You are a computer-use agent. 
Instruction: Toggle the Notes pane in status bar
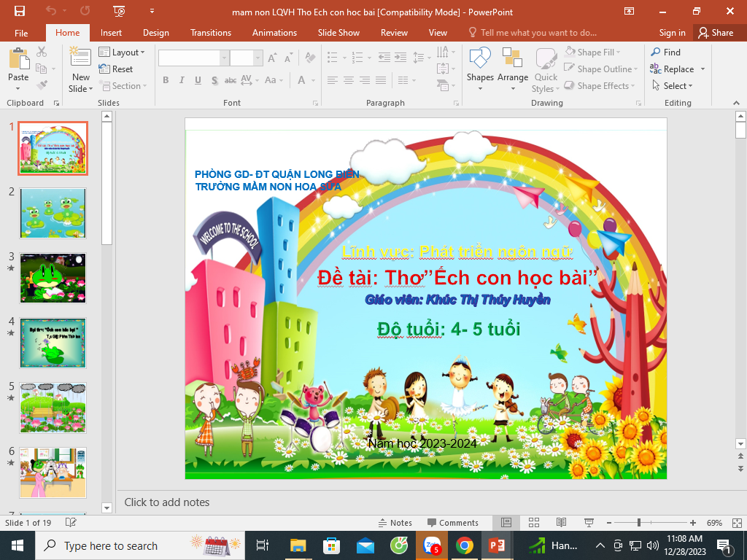395,523
